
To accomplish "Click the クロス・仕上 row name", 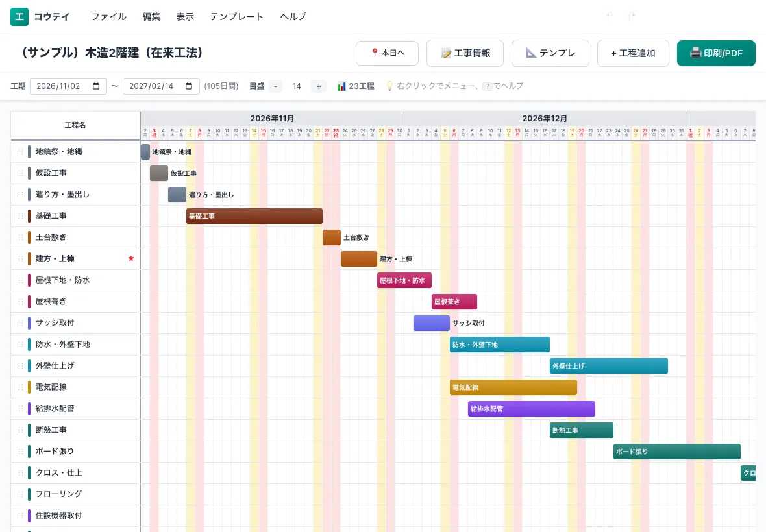I will pos(58,472).
